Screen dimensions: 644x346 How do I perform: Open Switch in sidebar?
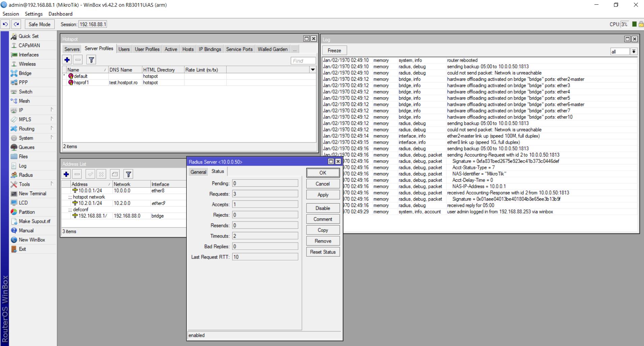click(26, 92)
